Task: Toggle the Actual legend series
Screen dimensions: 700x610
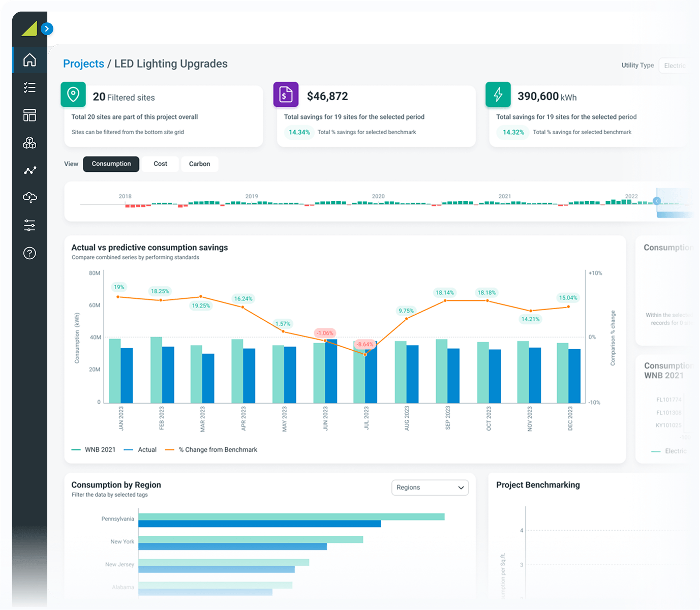Action: [140, 450]
